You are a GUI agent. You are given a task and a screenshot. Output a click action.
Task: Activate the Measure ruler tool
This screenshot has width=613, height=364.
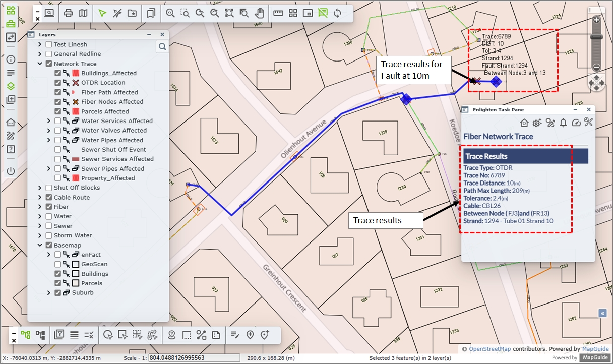click(278, 13)
